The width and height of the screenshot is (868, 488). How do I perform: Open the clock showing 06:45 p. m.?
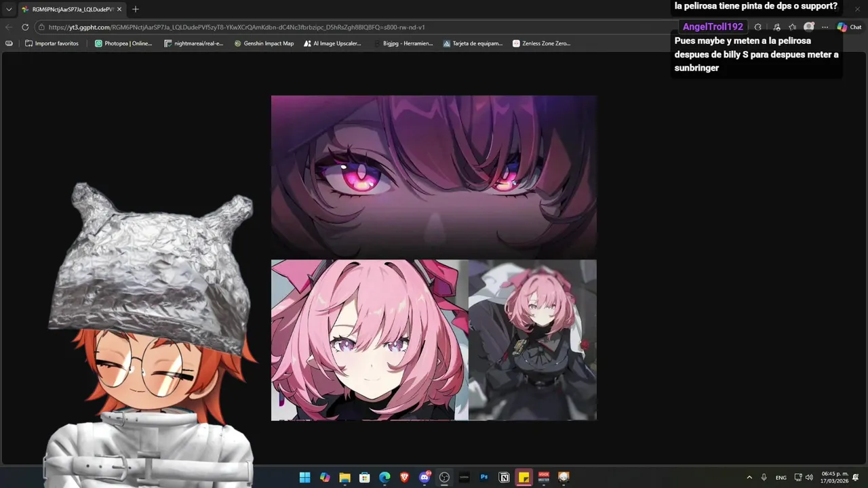835,477
